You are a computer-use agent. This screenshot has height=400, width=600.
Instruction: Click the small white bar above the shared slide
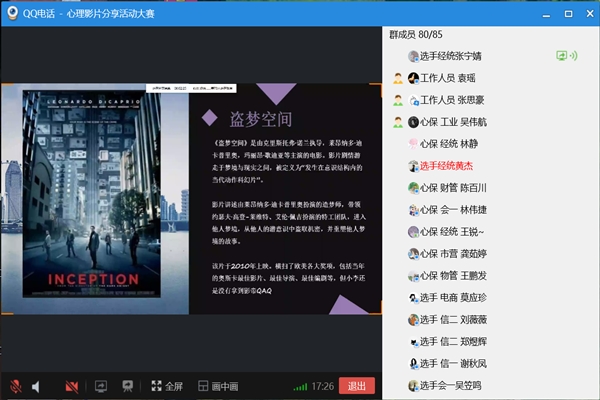191,88
